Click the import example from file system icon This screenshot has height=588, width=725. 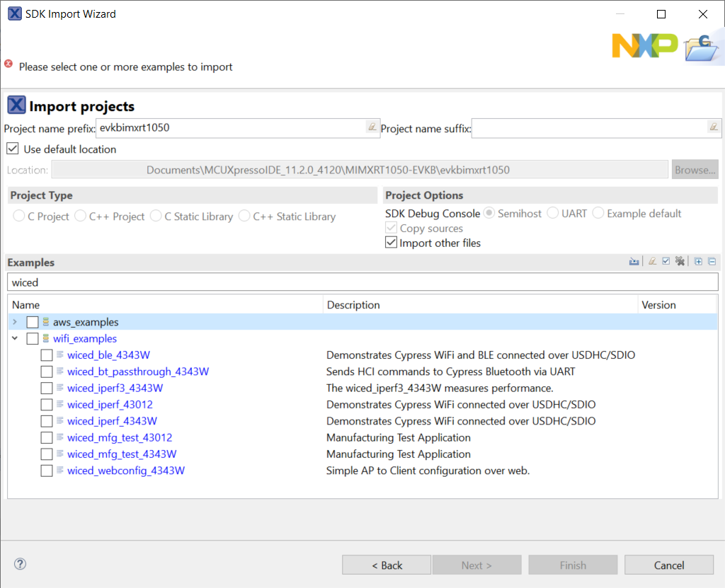pyautogui.click(x=634, y=260)
